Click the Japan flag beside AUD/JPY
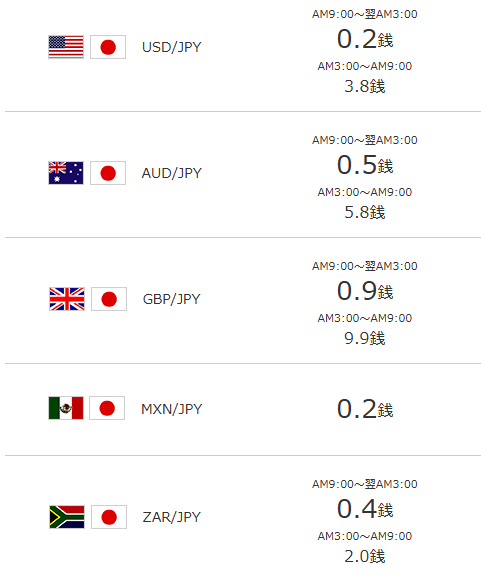The height and width of the screenshot is (578, 481). 108,173
